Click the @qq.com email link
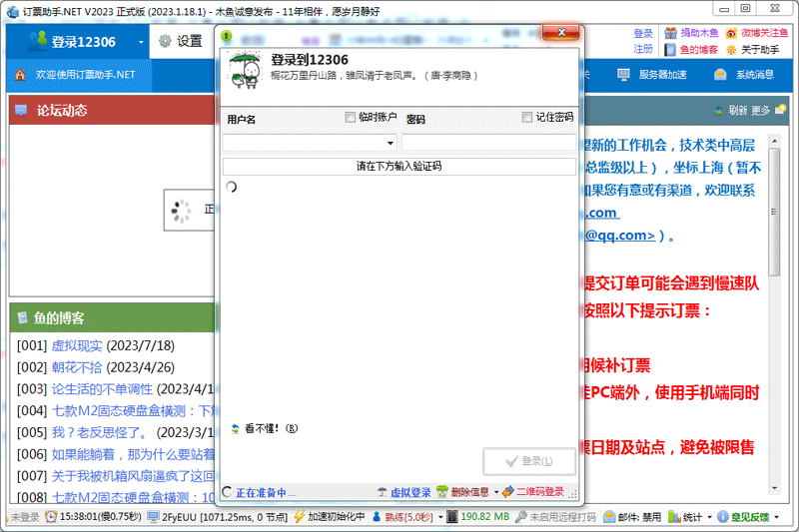The width and height of the screenshot is (799, 532). (620, 236)
